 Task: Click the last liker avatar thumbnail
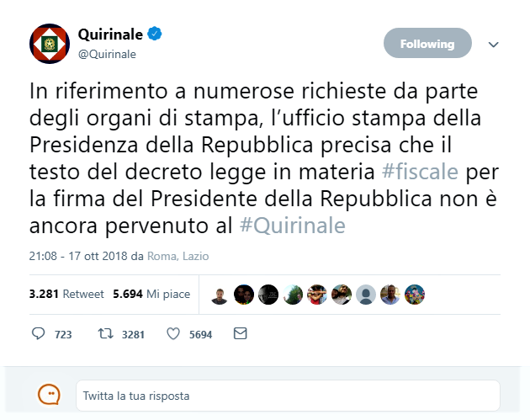click(x=415, y=295)
